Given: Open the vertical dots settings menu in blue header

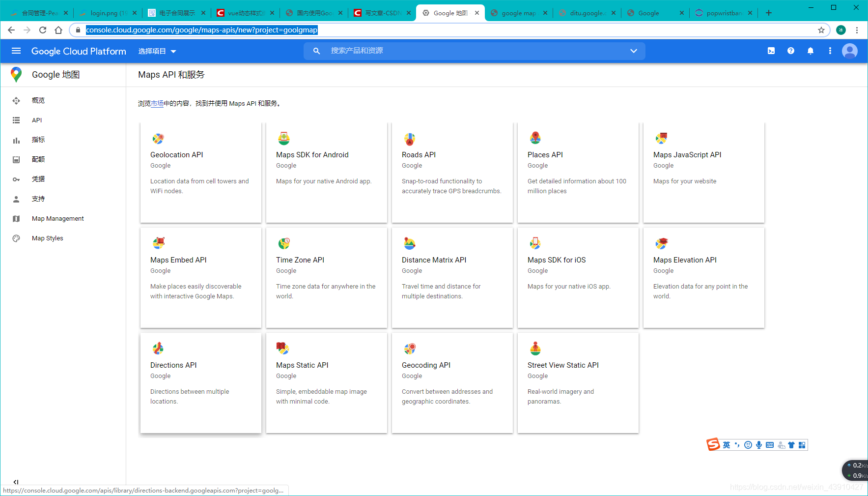Looking at the screenshot, I should (x=830, y=51).
